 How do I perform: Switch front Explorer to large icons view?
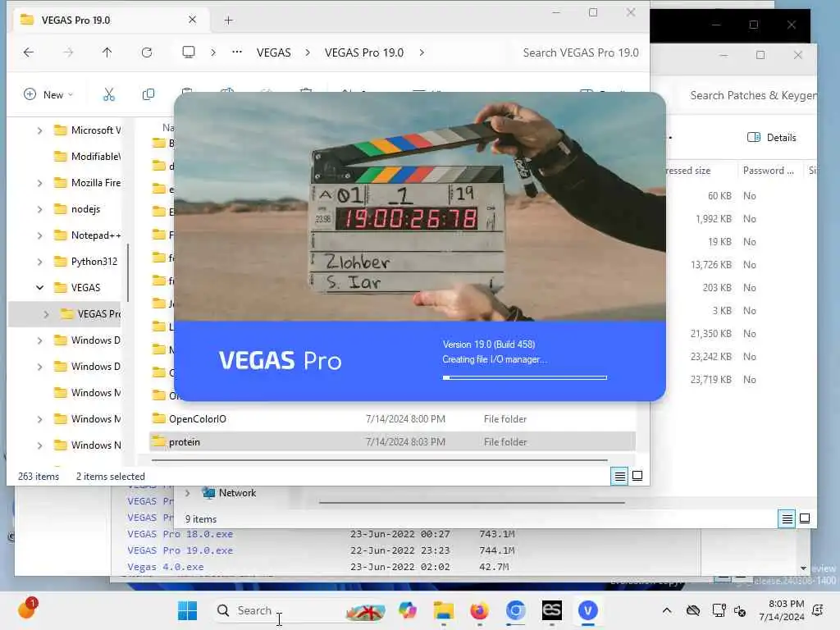pos(637,476)
